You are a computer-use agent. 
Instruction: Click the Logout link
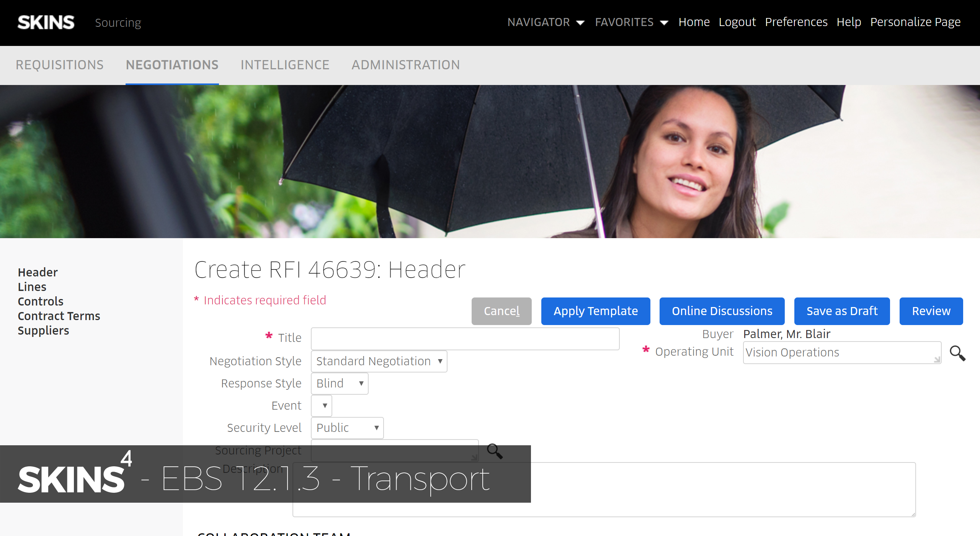click(737, 22)
